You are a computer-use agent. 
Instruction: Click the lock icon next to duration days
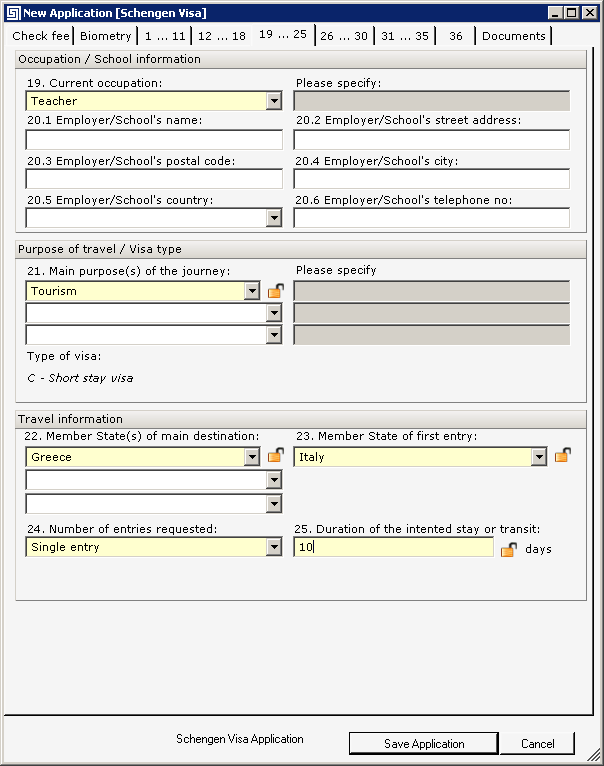[x=509, y=549]
